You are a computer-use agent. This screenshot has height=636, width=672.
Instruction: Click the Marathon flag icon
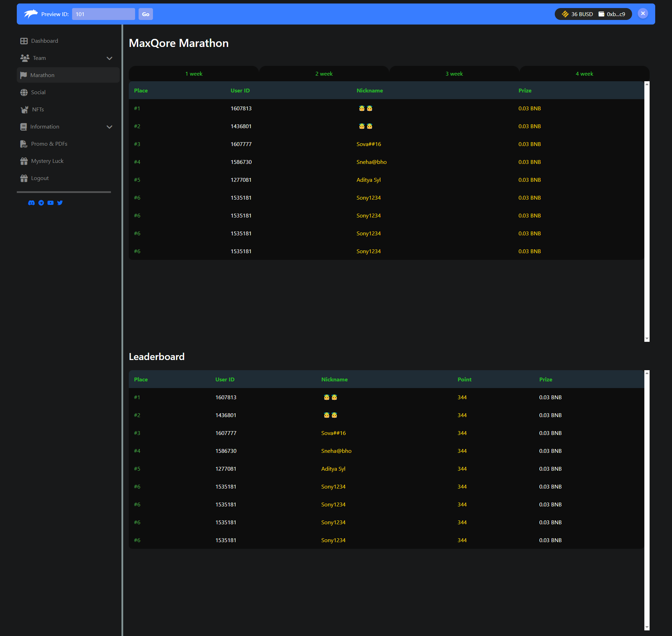[x=23, y=75]
